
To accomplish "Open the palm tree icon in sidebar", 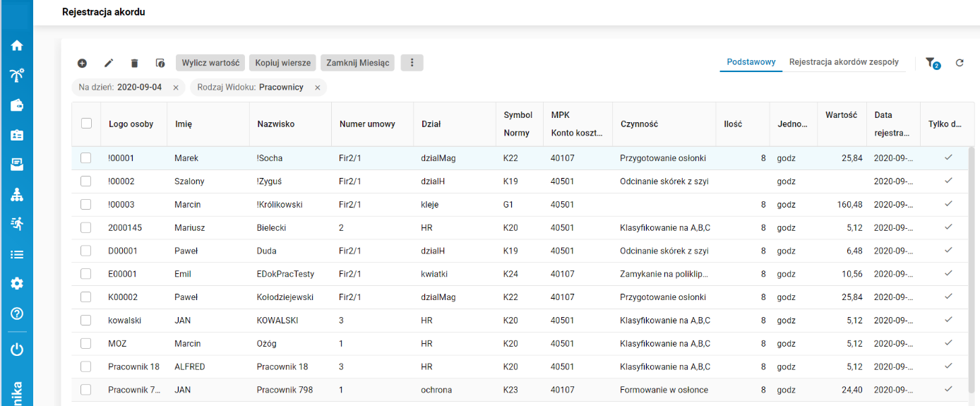I will tap(17, 76).
